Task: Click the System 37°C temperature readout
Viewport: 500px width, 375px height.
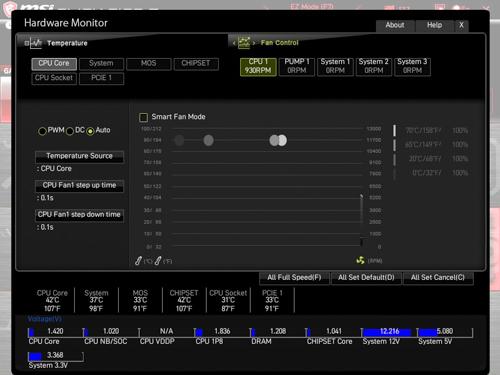Action: [x=96, y=301]
